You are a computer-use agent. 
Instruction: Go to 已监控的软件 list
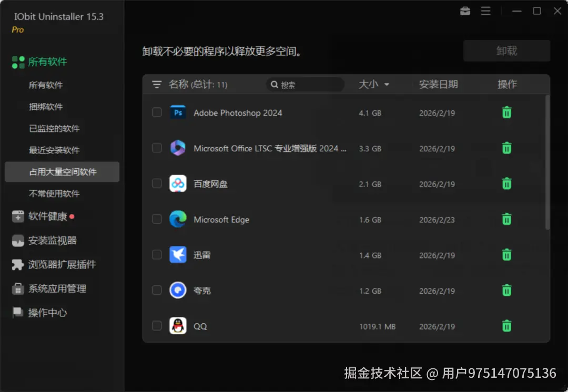coord(54,129)
